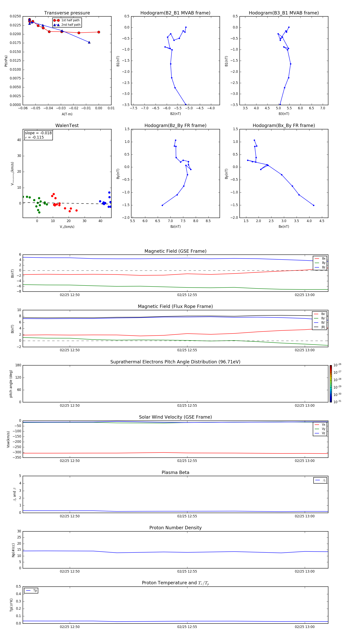Click the "WalenTest" plot title
The height and width of the screenshot is (644, 351).
click(x=67, y=125)
